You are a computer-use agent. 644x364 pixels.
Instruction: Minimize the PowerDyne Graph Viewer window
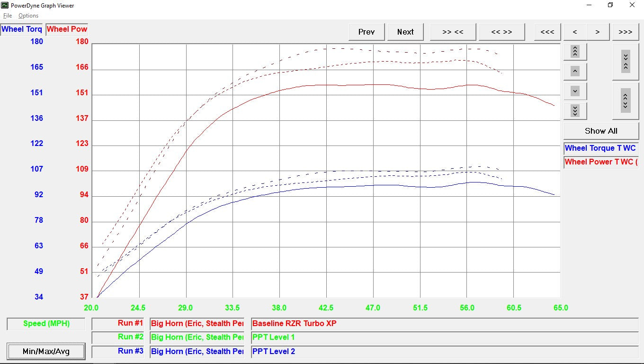[x=589, y=5]
